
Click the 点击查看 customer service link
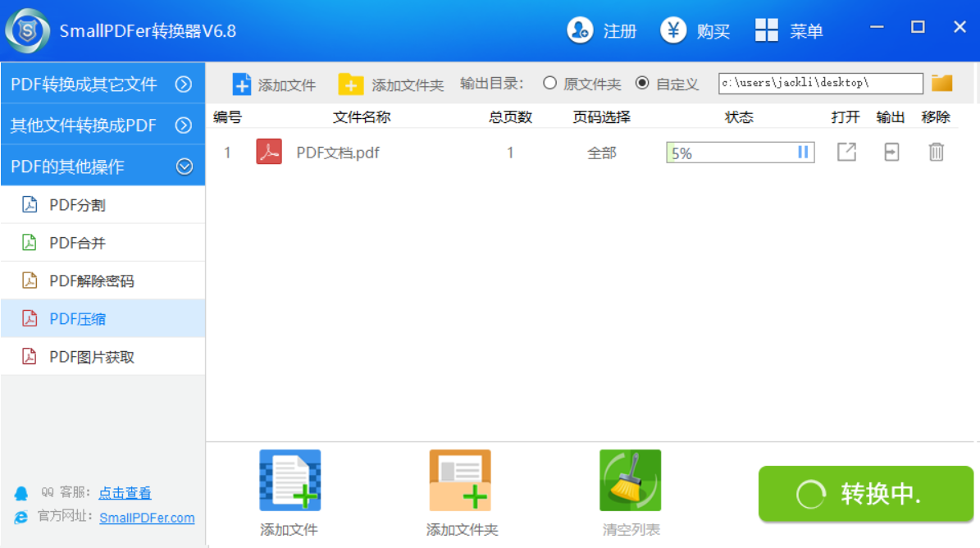125,493
